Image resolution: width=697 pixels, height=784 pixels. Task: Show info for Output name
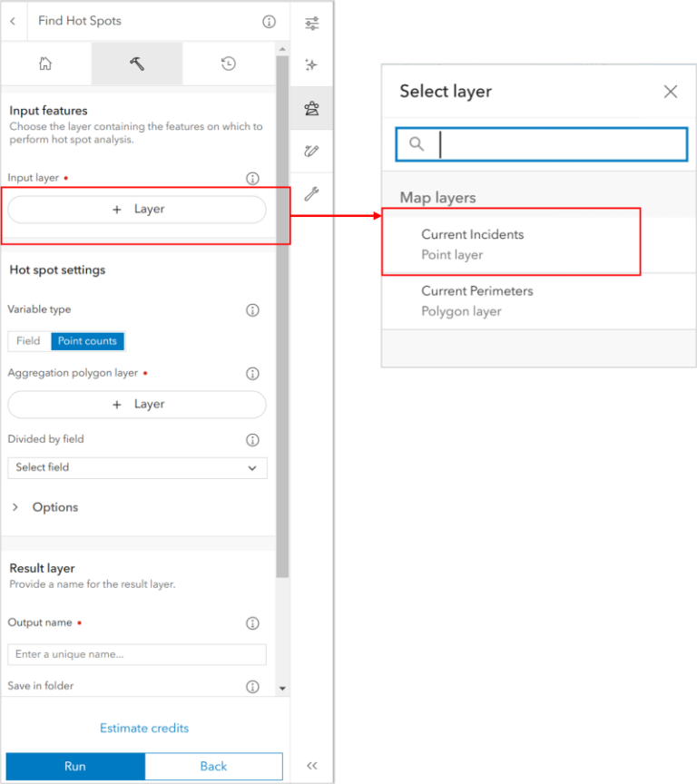(x=252, y=623)
